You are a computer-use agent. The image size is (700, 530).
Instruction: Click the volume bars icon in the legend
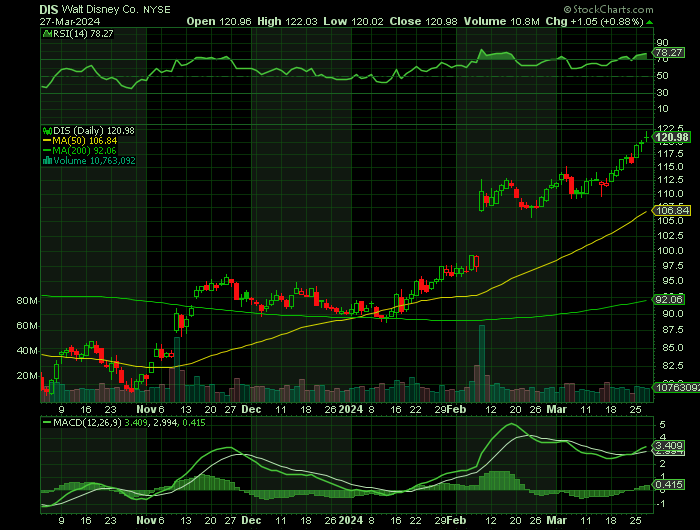point(47,161)
